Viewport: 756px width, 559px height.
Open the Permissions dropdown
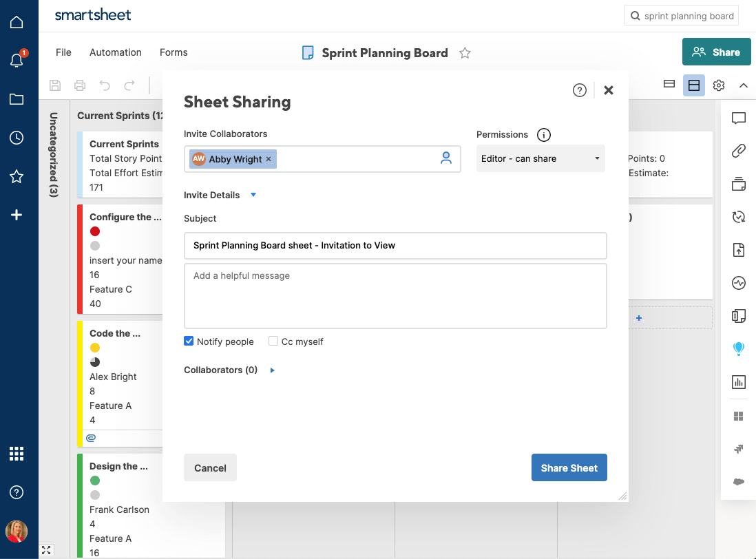click(x=540, y=158)
